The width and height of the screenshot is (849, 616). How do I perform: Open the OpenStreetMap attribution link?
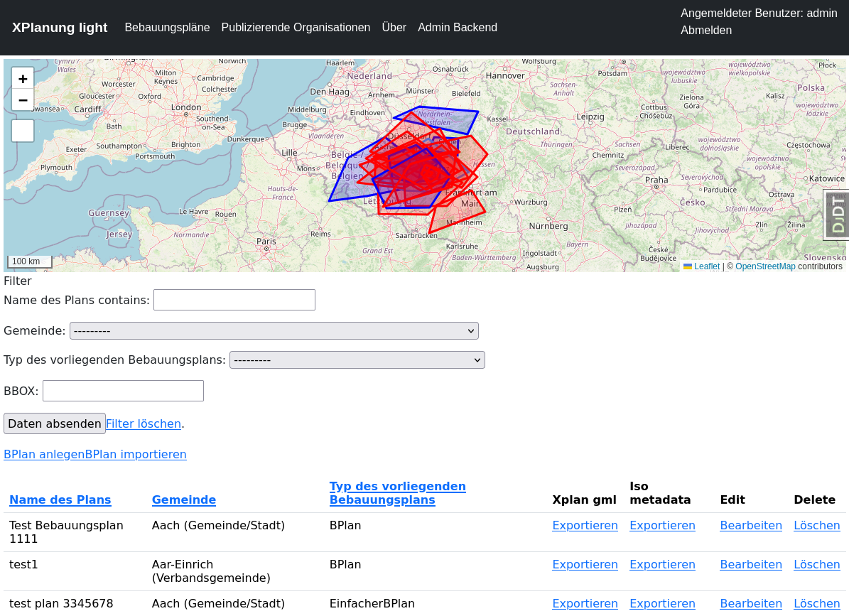click(x=765, y=266)
